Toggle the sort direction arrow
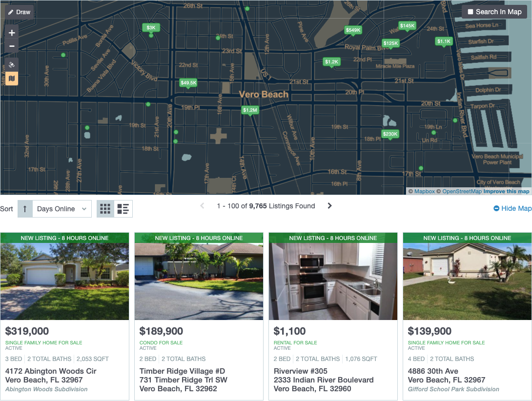This screenshot has height=401, width=532. (25, 208)
